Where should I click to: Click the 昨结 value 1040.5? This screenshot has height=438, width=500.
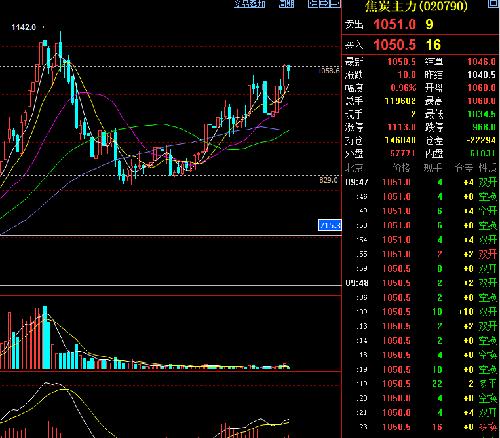(481, 75)
